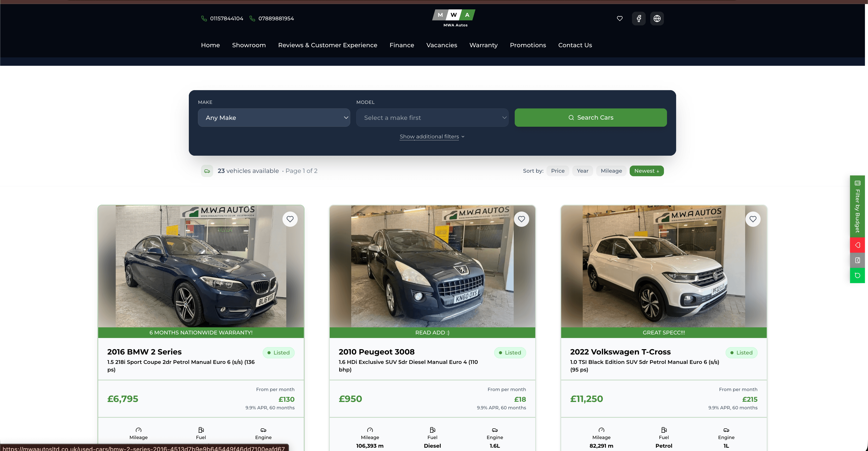Click the globe language icon
This screenshot has height=451, width=868.
[657, 19]
